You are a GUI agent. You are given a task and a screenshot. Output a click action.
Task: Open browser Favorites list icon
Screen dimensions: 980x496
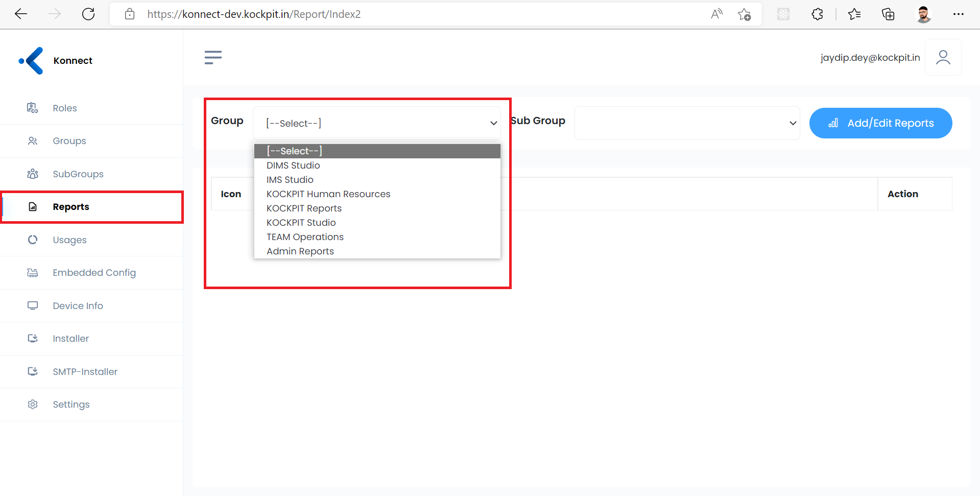(x=854, y=14)
